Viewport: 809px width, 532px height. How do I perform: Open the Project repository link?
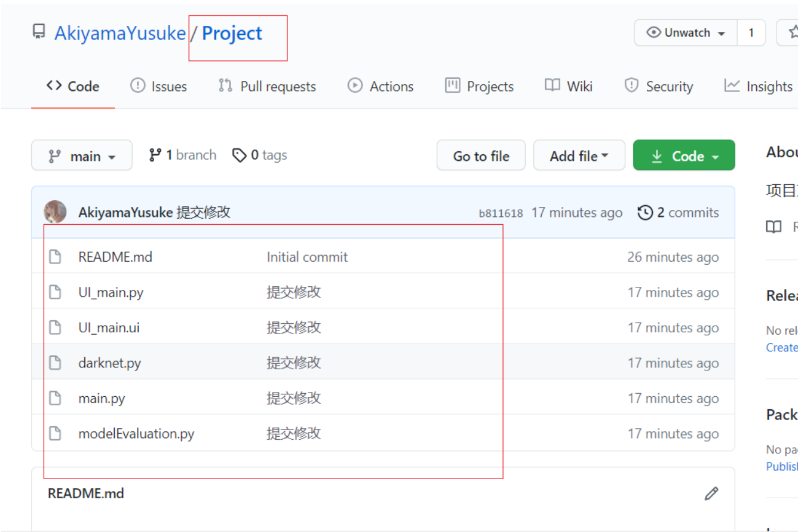(232, 33)
